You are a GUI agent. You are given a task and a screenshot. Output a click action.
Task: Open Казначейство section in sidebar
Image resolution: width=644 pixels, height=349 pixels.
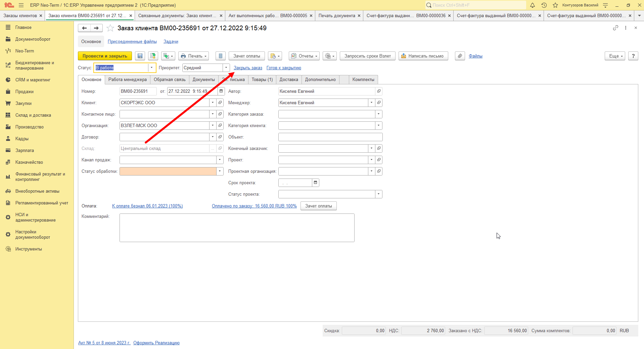(x=29, y=162)
